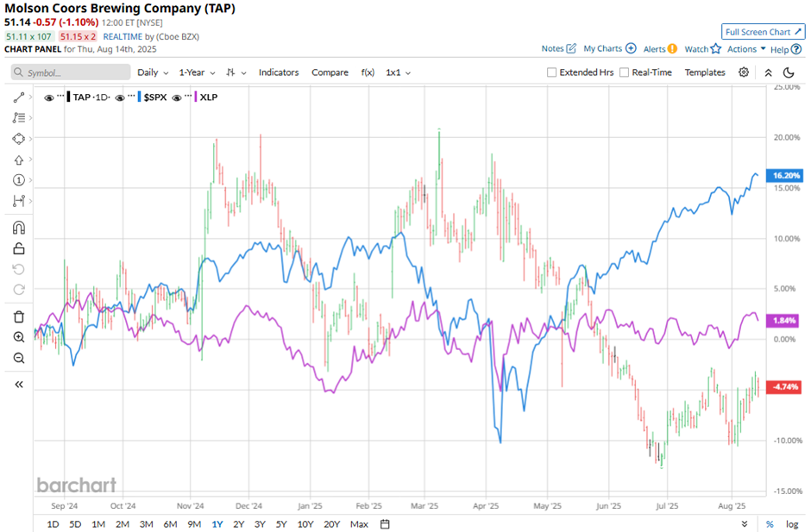Open the 1-Year period dropdown
811x532 pixels.
(x=197, y=72)
